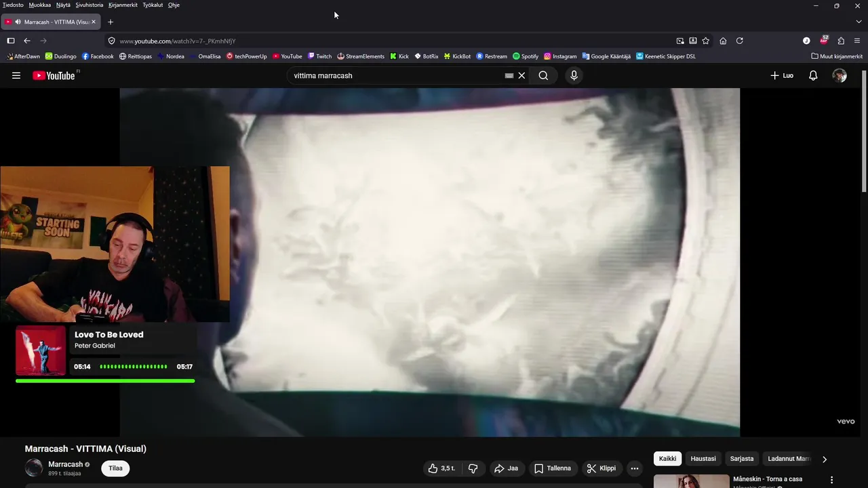Screen dimensions: 868x488
Task: Like the video with thumbs up
Action: (x=441, y=468)
